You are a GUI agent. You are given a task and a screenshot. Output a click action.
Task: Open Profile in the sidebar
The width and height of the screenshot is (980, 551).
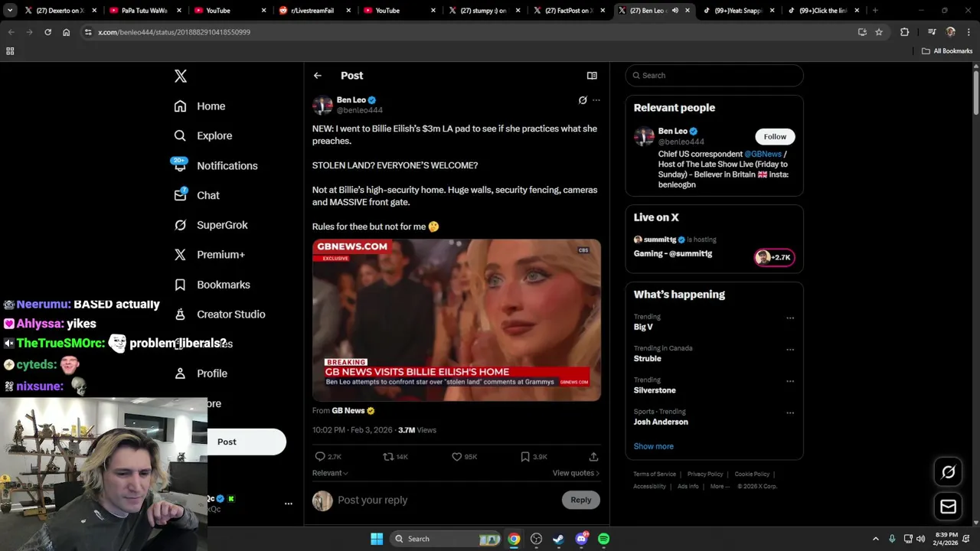[x=201, y=373]
